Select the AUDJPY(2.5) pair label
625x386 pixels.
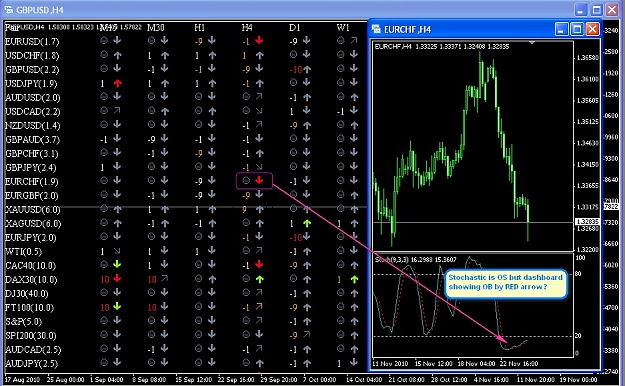pyautogui.click(x=31, y=364)
